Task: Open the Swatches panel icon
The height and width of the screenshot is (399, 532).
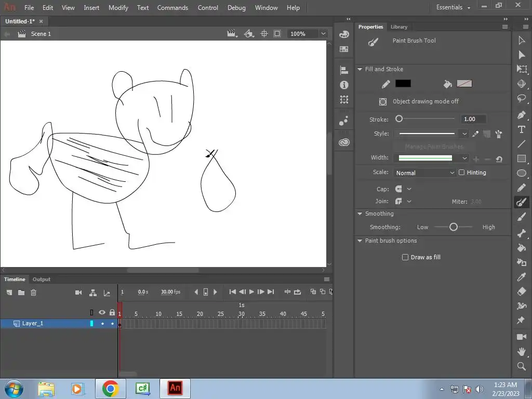Action: [x=344, y=49]
